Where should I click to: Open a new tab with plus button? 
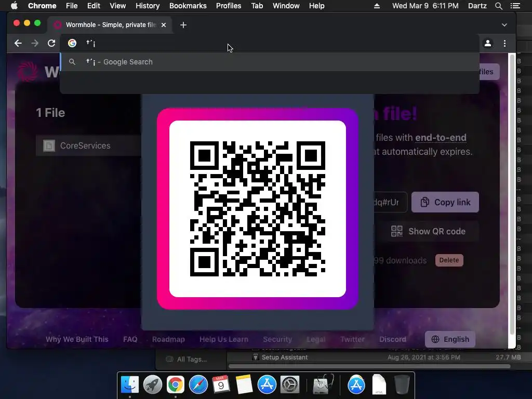click(183, 25)
